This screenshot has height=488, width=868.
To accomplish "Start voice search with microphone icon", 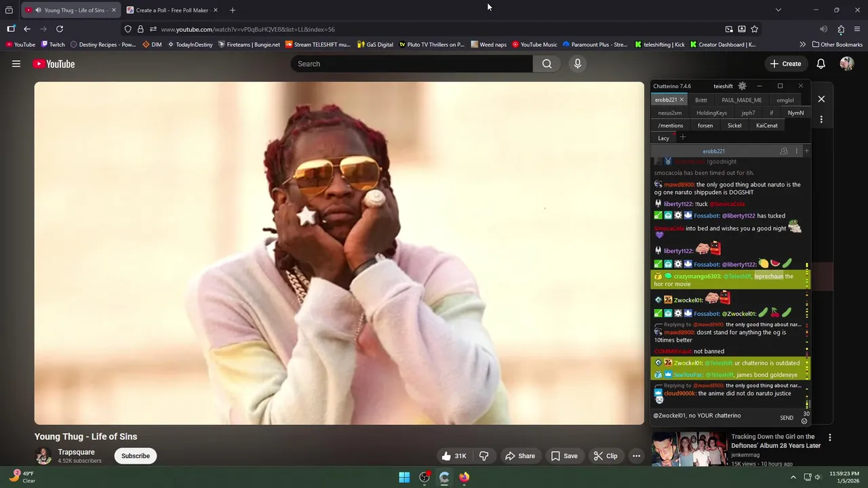I will click(x=578, y=64).
